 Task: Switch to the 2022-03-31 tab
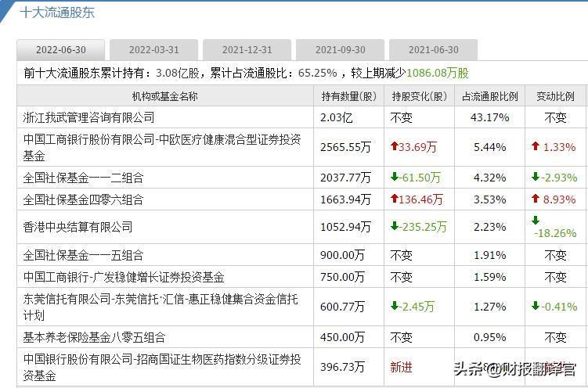point(153,50)
